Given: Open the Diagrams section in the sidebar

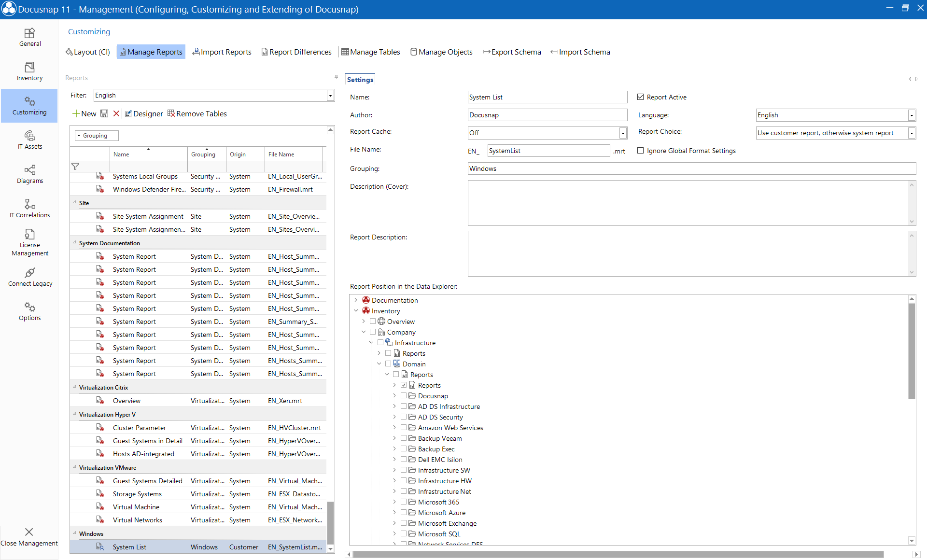Looking at the screenshot, I should tap(29, 174).
